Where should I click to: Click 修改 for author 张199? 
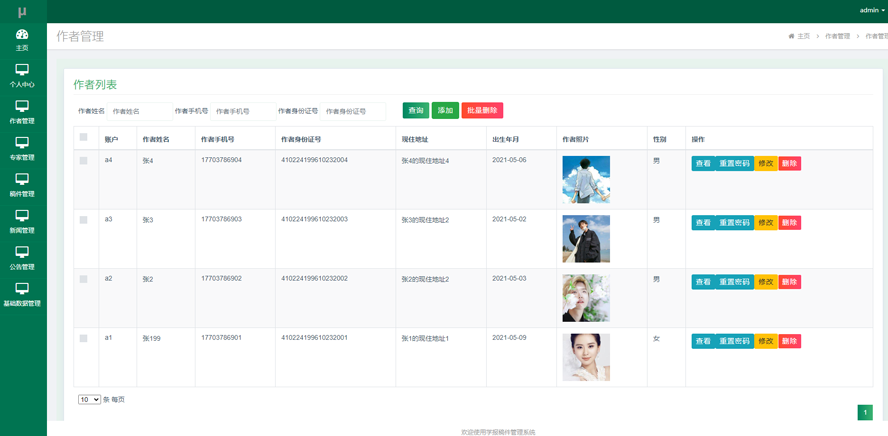(x=766, y=341)
